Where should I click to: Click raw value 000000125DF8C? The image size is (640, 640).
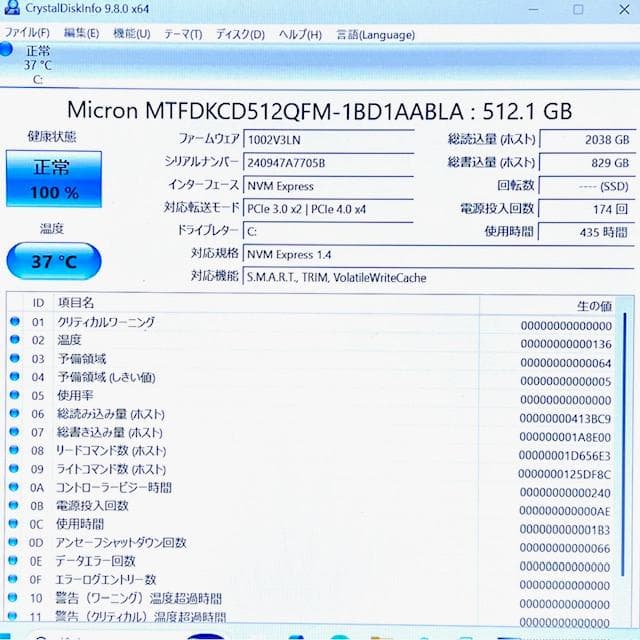564,474
